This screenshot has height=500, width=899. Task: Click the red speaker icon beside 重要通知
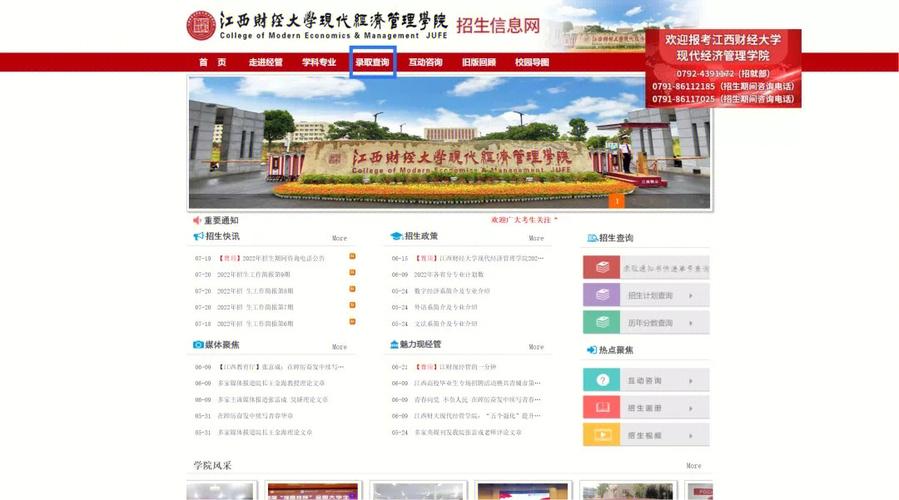click(x=197, y=220)
